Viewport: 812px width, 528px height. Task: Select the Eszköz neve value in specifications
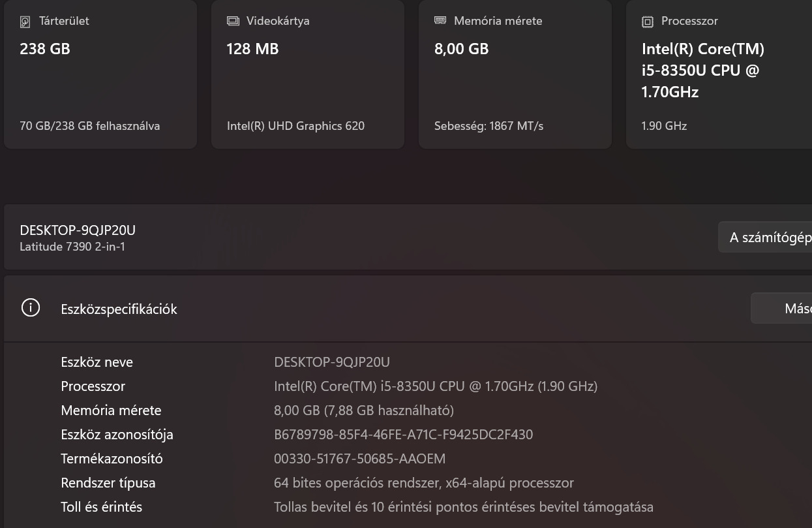[x=332, y=362]
